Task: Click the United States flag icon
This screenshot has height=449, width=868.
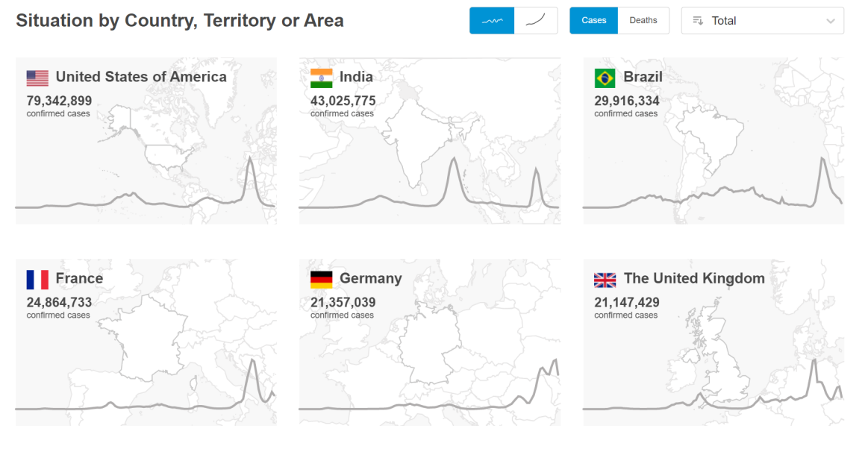Action: (x=37, y=78)
